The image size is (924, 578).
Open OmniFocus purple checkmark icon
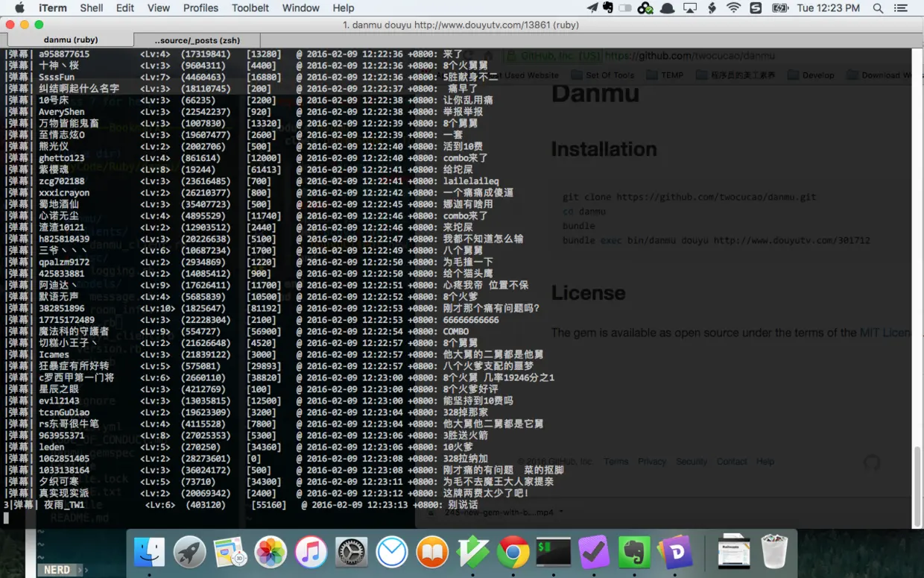[594, 553]
